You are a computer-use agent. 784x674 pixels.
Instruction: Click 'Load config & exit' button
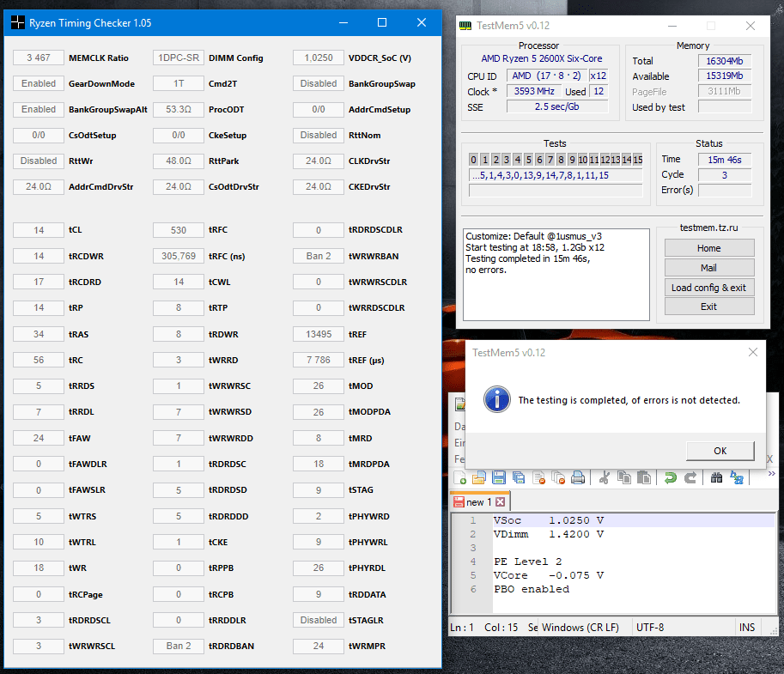pyautogui.click(x=709, y=288)
